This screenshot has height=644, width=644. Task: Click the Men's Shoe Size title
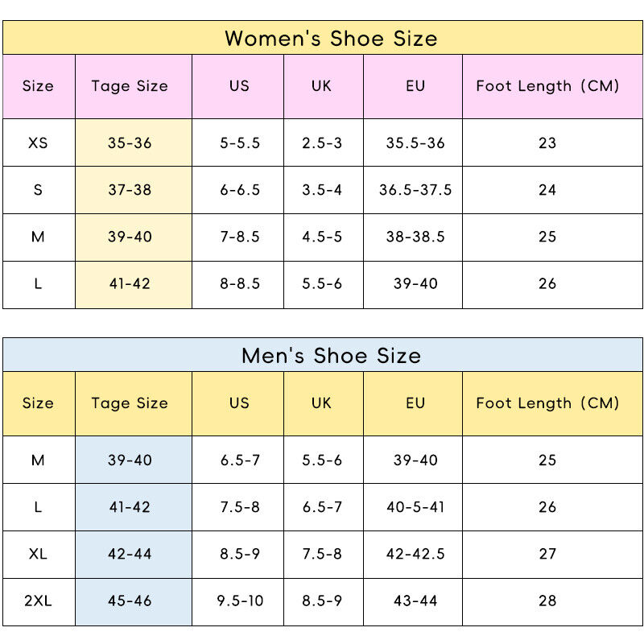(331, 355)
